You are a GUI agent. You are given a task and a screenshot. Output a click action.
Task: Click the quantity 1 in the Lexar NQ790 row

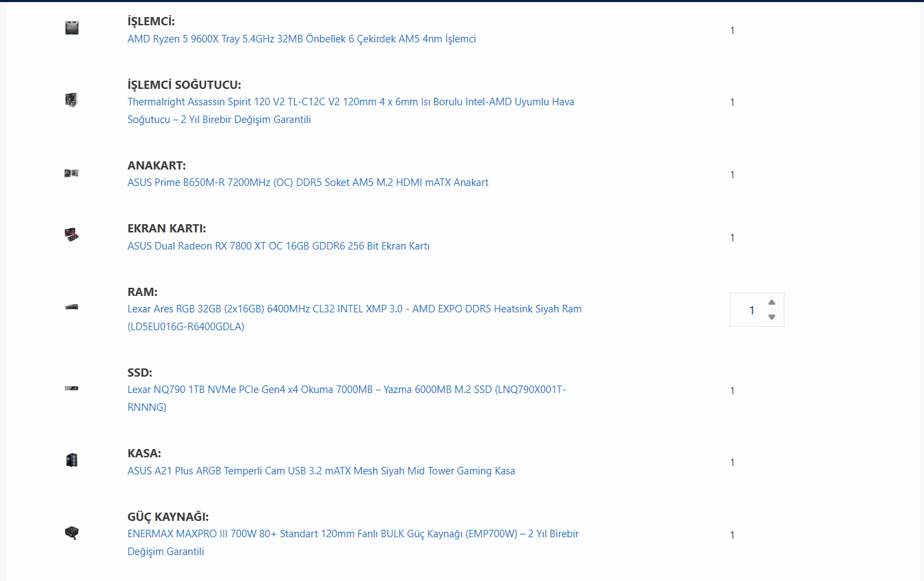click(x=732, y=391)
